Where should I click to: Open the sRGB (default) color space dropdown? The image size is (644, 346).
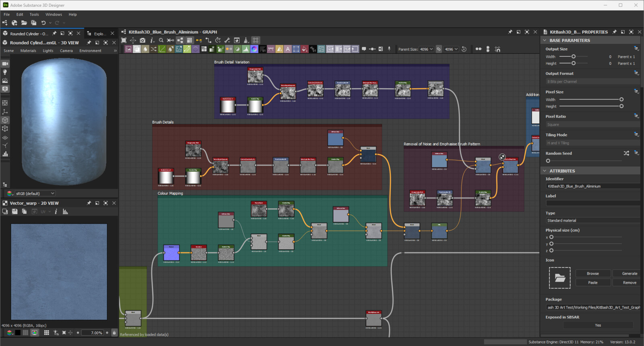(x=35, y=193)
